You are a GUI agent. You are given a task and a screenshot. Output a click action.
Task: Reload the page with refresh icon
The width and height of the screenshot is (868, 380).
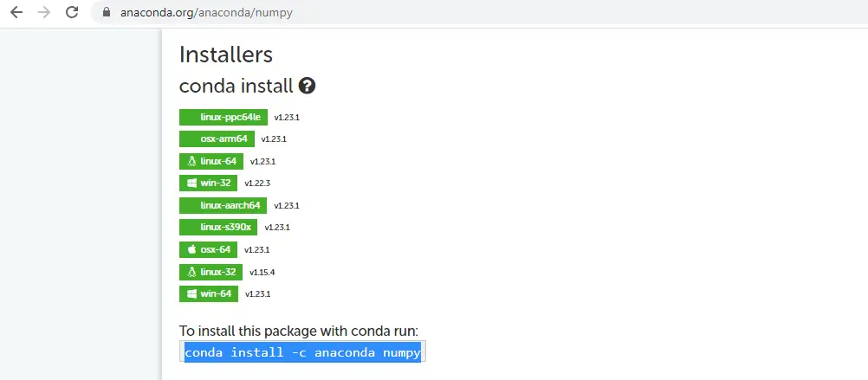click(72, 12)
